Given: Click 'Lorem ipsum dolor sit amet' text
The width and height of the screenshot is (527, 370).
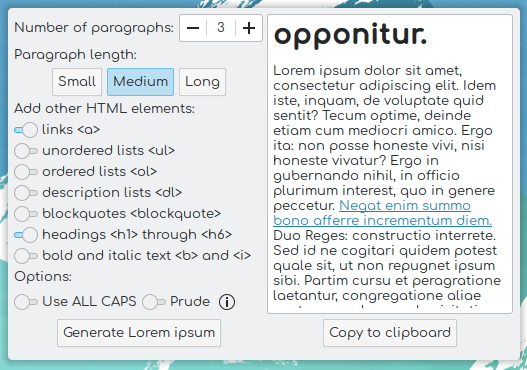Looking at the screenshot, I should [x=368, y=71].
